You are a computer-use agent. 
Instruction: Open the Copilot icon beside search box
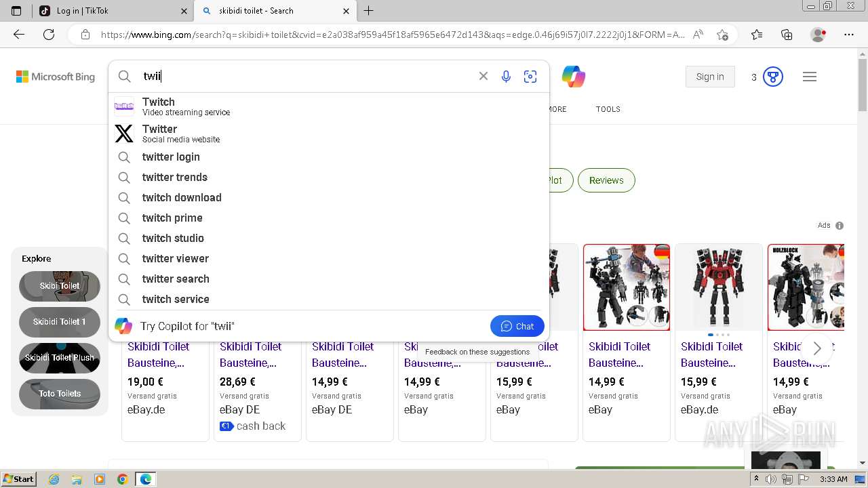click(x=574, y=77)
